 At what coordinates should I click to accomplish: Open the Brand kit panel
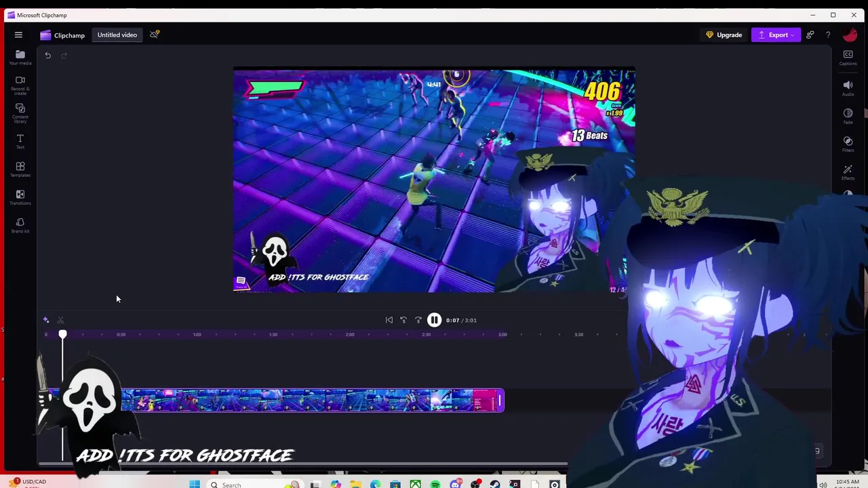[x=20, y=226]
